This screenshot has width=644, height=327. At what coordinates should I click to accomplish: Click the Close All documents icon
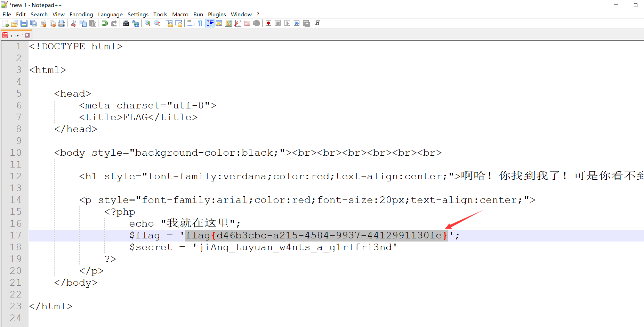(x=53, y=23)
